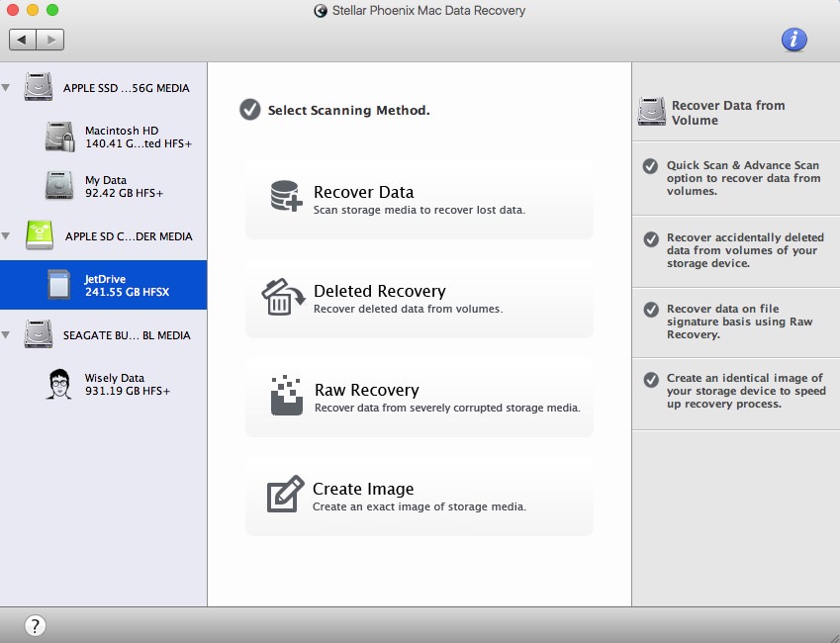This screenshot has width=840, height=643.
Task: Click the Stellar Phoenix title bar app icon
Action: point(321,11)
